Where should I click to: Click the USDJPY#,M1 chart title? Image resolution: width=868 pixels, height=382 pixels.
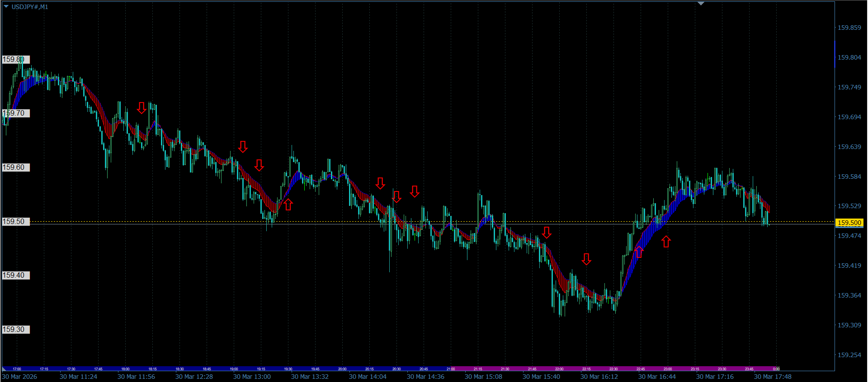pos(30,7)
